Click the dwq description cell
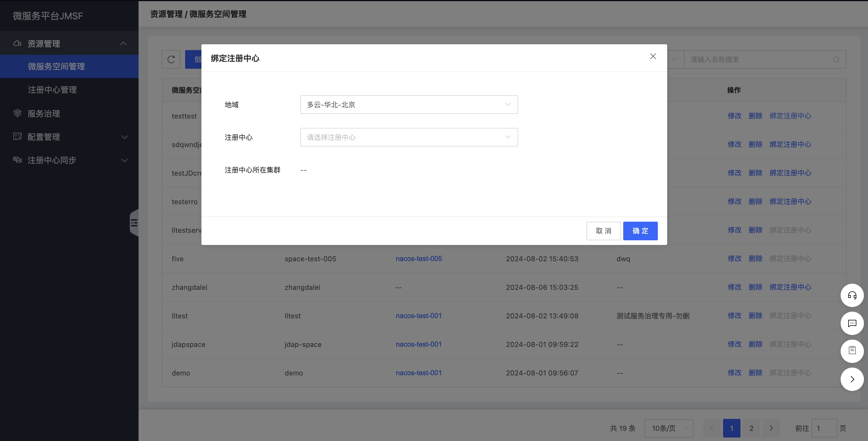The height and width of the screenshot is (441, 868). coord(623,259)
